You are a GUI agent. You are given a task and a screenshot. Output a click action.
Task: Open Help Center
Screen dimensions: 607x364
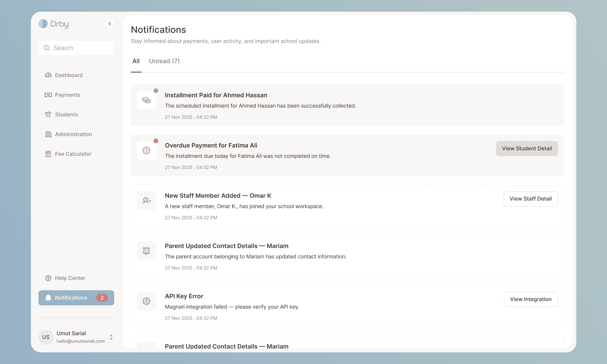pyautogui.click(x=70, y=278)
